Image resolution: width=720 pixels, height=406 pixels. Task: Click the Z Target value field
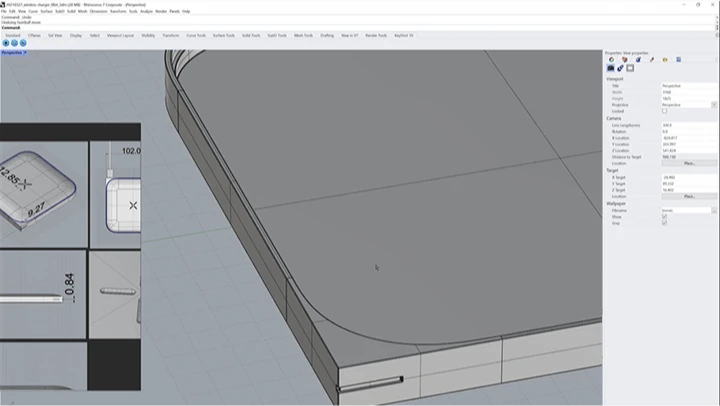(x=689, y=190)
